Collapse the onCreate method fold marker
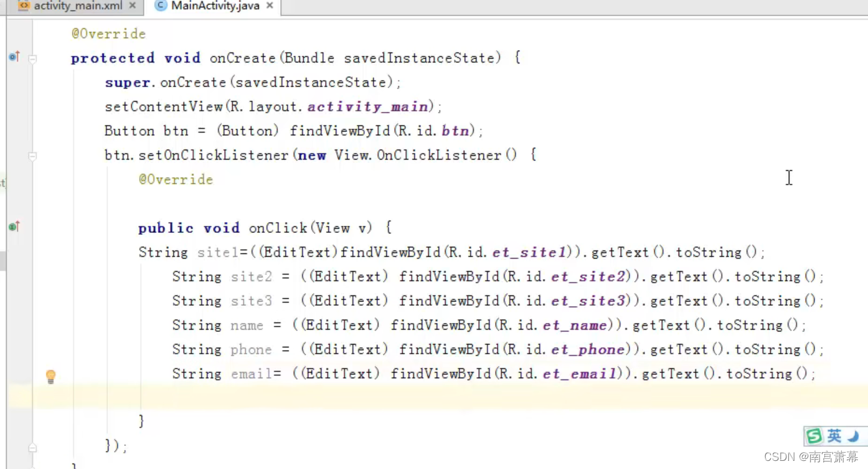The height and width of the screenshot is (469, 868). click(32, 59)
